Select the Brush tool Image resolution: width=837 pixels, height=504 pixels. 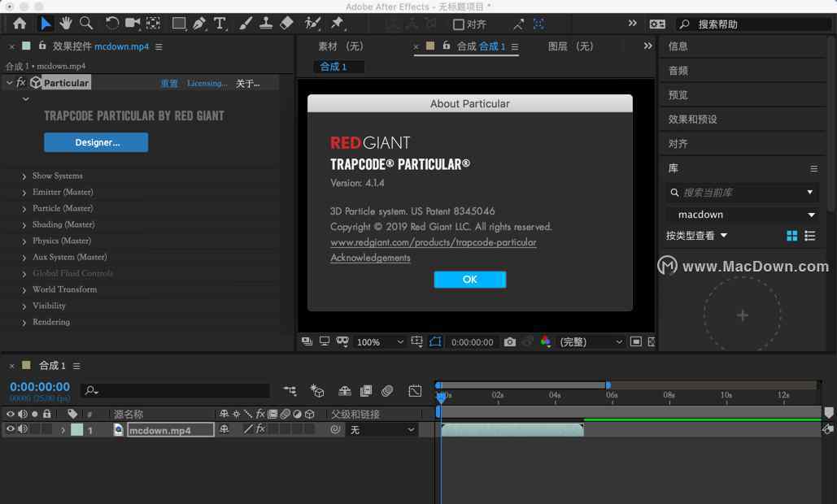246,24
